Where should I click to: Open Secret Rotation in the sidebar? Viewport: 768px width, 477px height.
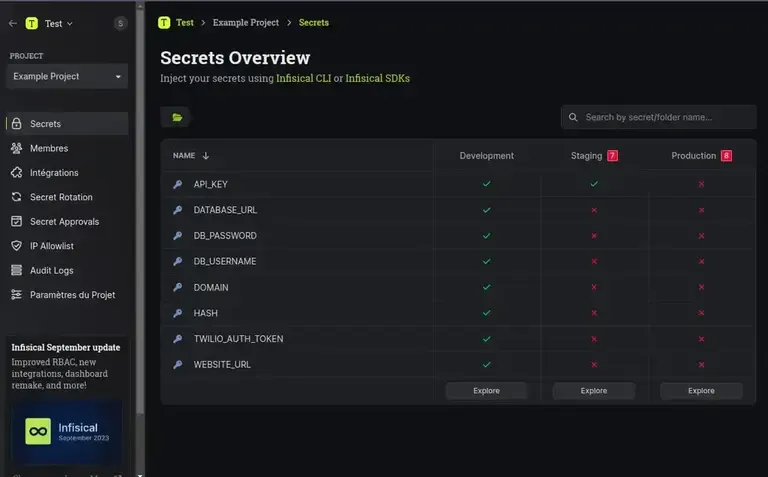[61, 197]
